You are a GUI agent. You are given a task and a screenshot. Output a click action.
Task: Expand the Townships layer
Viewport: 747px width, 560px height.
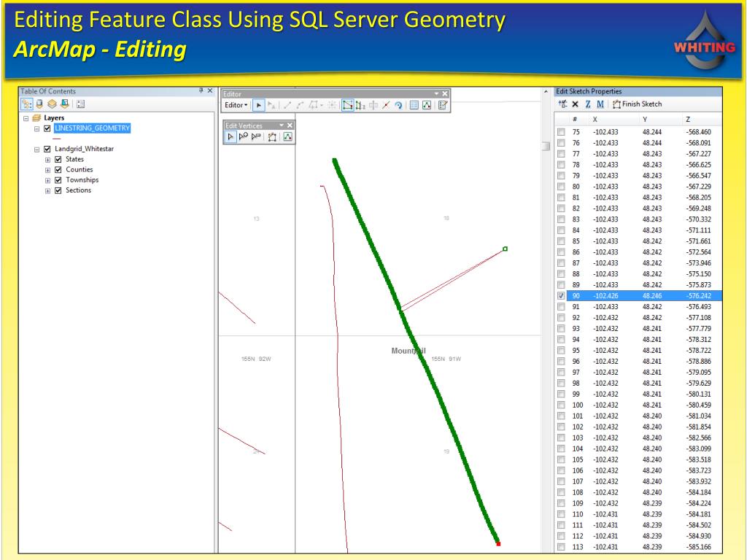[x=47, y=181]
